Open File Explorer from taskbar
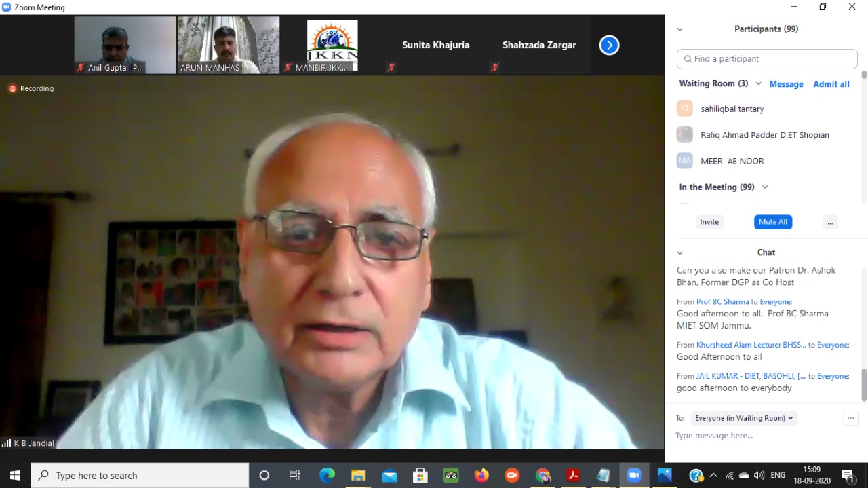The width and height of the screenshot is (868, 488). [358, 475]
